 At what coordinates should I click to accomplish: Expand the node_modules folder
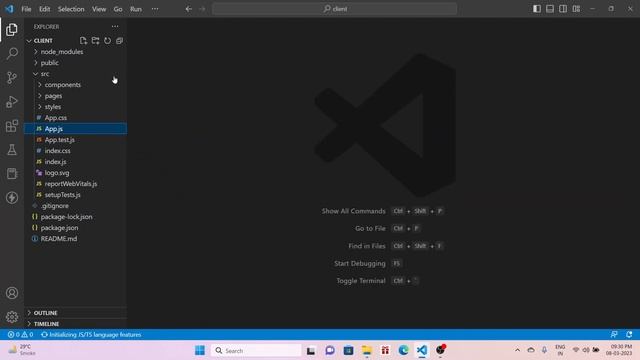pos(76,52)
